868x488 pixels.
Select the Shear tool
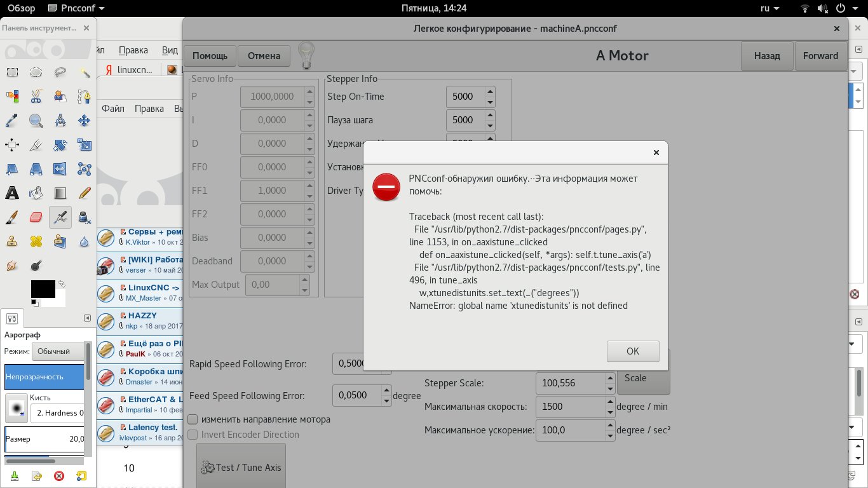pyautogui.click(x=12, y=169)
